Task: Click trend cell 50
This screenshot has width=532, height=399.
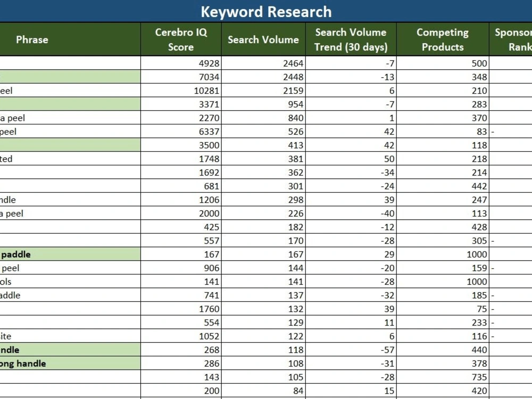Action: [x=351, y=159]
